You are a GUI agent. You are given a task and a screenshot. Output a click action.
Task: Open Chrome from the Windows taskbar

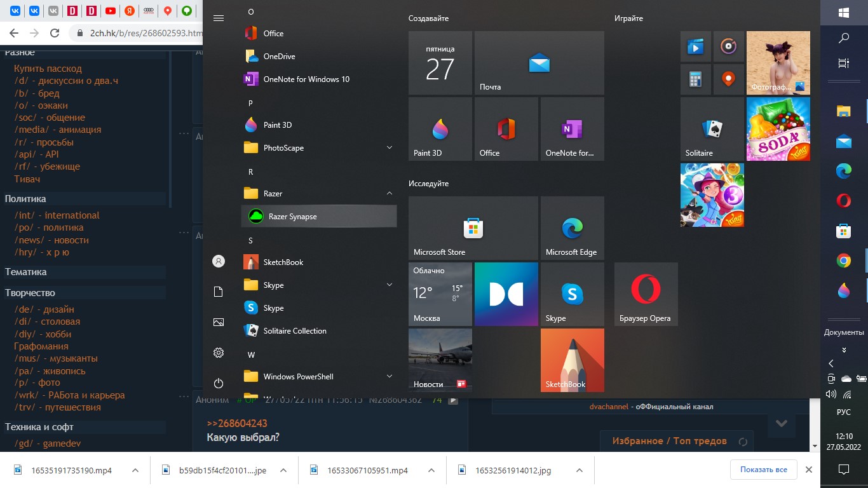tap(844, 261)
